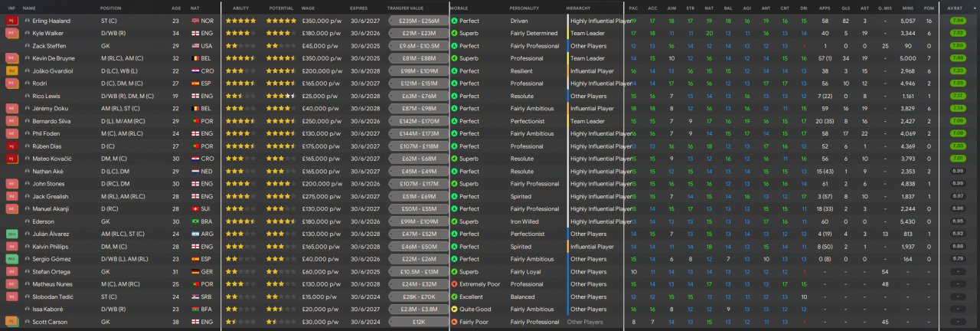The image size is (980, 331).
Task: Click Haaland's £235M - £256M transfer value
Action: click(x=419, y=21)
